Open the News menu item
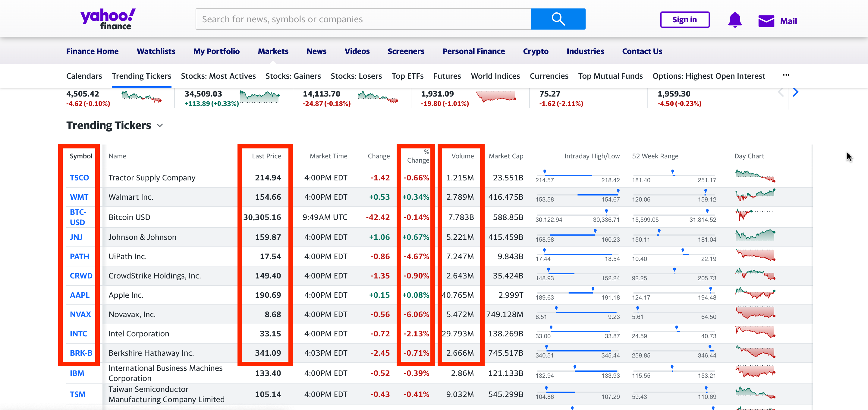Viewport: 868px width, 410px height. (316, 51)
